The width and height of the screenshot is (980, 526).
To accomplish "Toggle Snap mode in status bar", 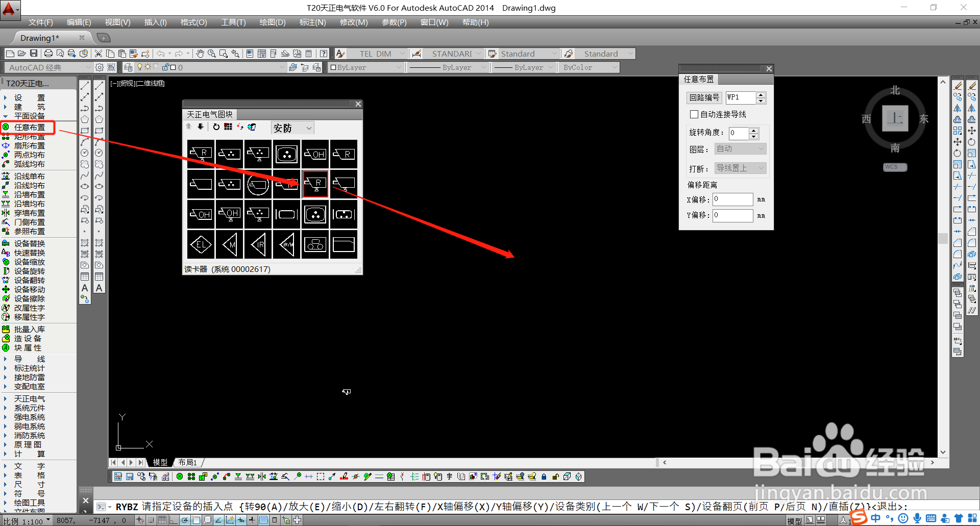I will point(151,520).
